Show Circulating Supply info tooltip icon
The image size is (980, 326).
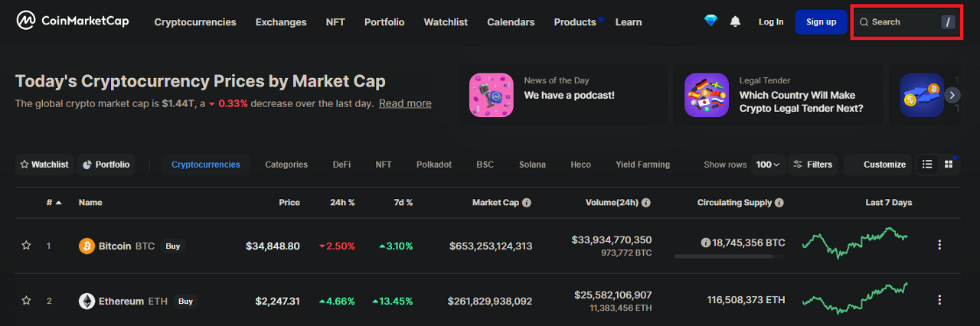coord(779,203)
